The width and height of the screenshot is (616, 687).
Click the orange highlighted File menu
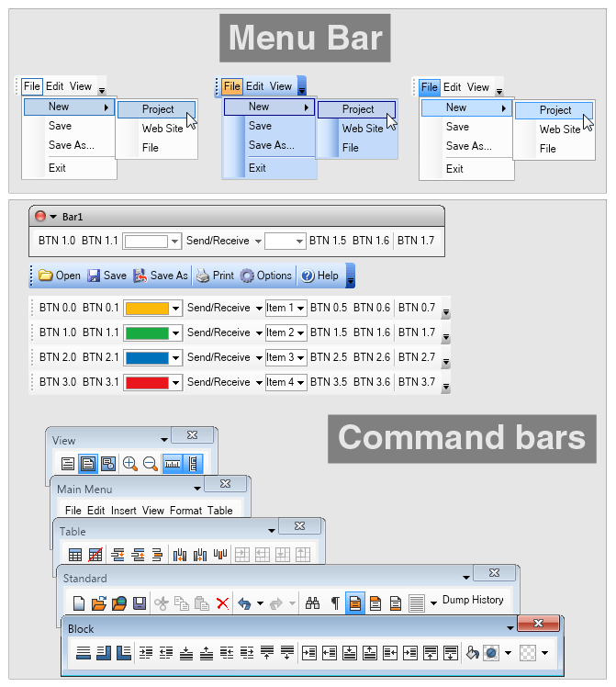231,86
